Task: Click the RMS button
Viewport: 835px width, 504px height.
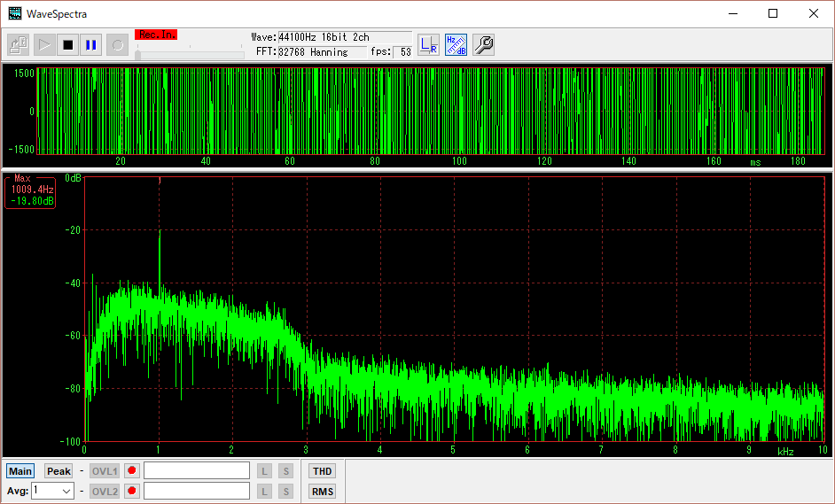Action: point(323,492)
